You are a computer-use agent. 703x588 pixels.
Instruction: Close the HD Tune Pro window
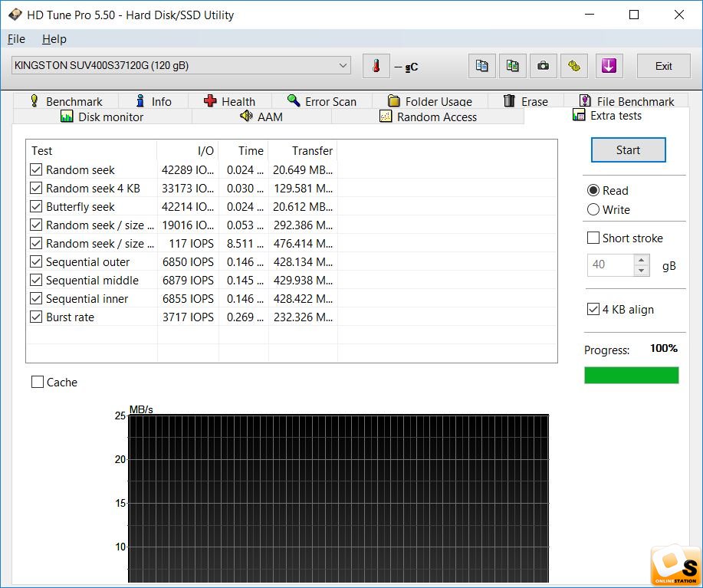click(678, 15)
